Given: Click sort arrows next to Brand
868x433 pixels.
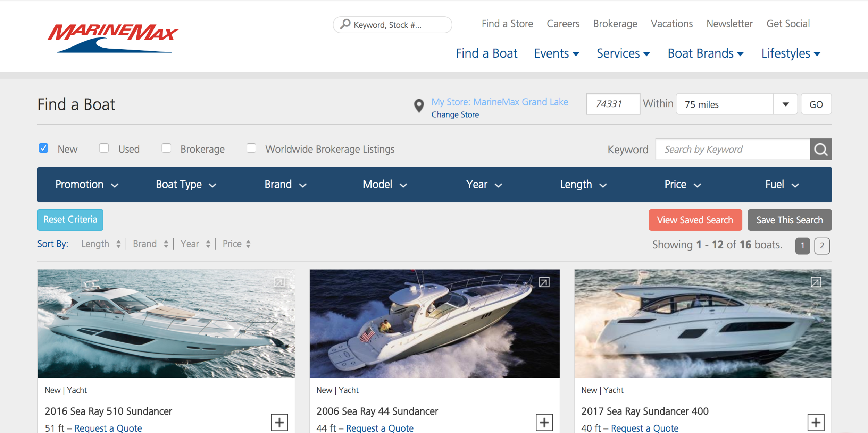Looking at the screenshot, I should point(166,244).
